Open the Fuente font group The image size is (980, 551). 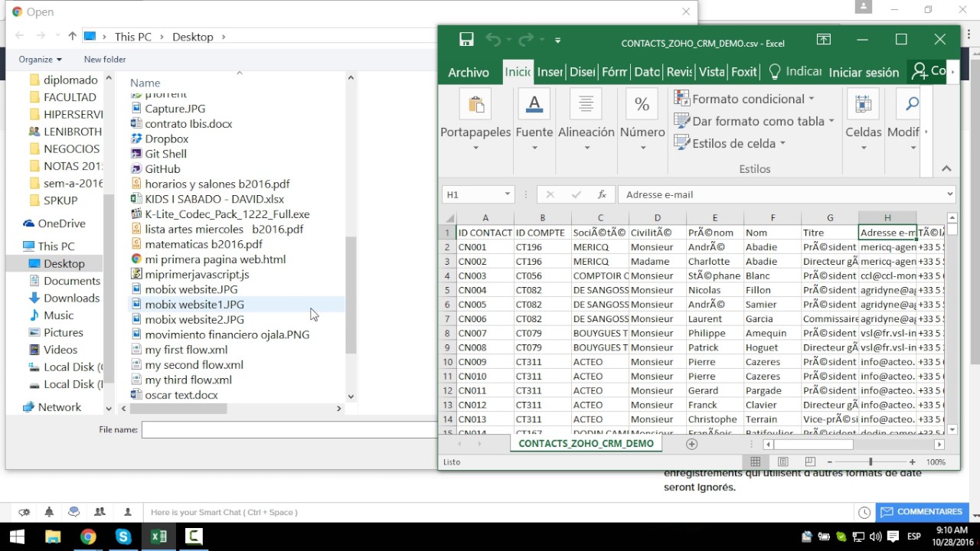click(534, 119)
